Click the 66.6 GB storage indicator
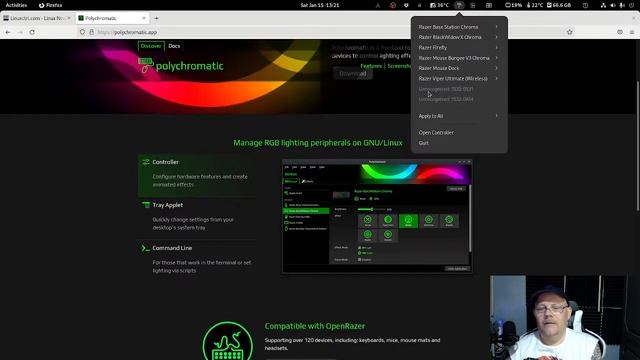 [559, 5]
